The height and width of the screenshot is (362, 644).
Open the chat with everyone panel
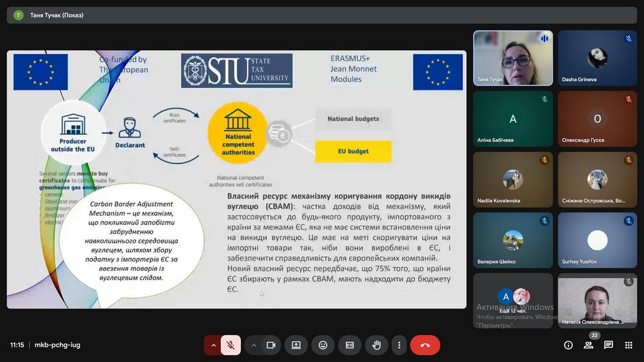coord(609,345)
